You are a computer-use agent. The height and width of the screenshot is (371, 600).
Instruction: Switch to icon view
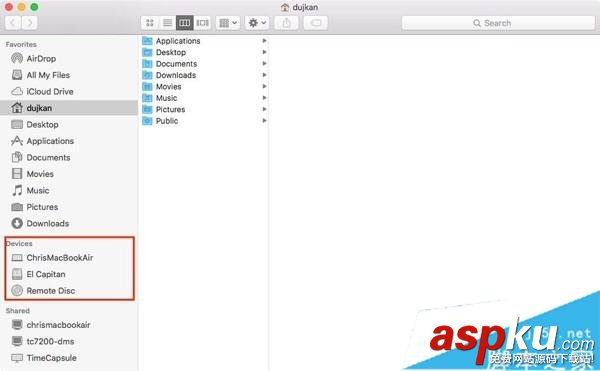click(x=150, y=23)
